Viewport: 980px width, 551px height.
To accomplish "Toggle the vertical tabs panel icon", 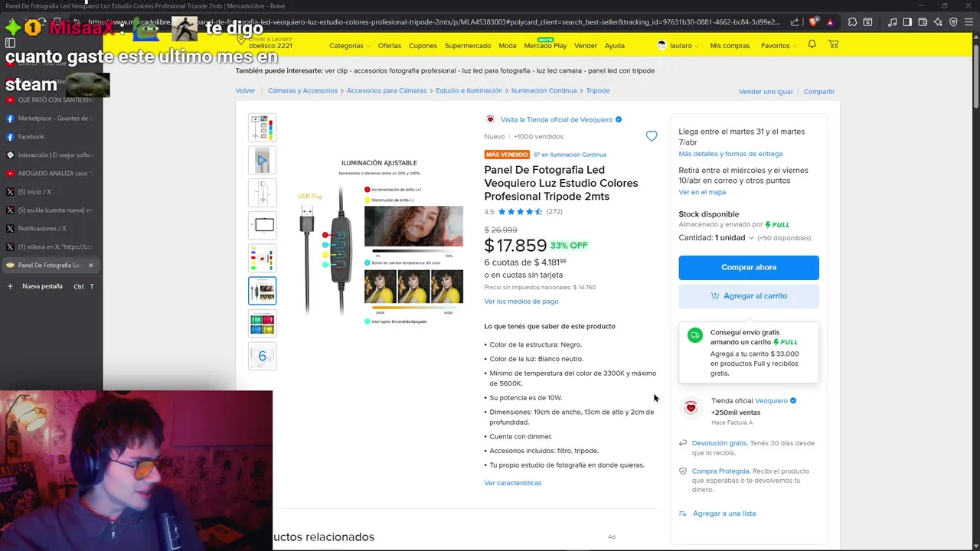I will tap(10, 44).
